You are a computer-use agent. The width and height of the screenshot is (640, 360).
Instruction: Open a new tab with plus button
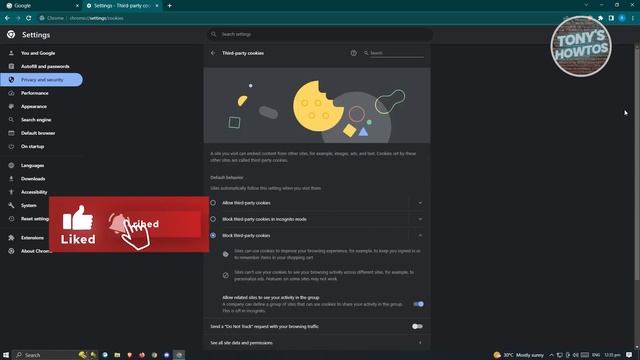tap(169, 6)
